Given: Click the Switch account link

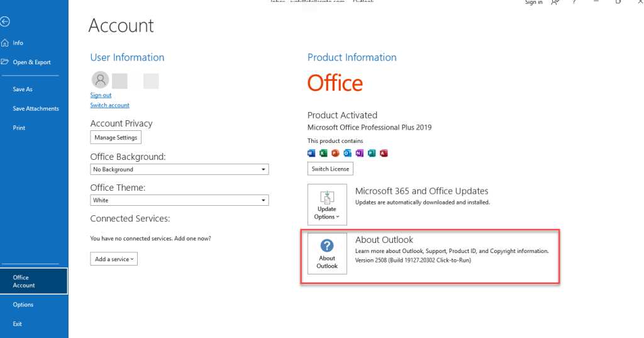Looking at the screenshot, I should click(x=109, y=105).
